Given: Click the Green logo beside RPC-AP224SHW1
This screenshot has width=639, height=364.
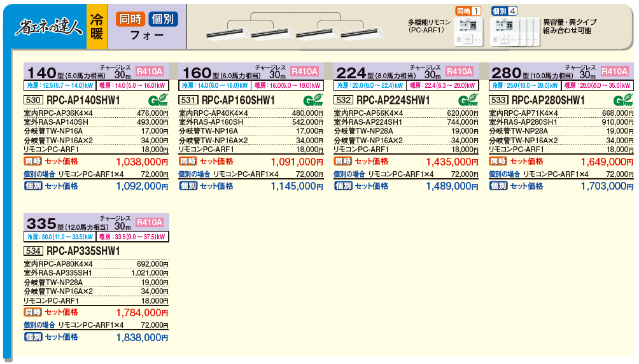Looking at the screenshot, I should click(468, 100).
